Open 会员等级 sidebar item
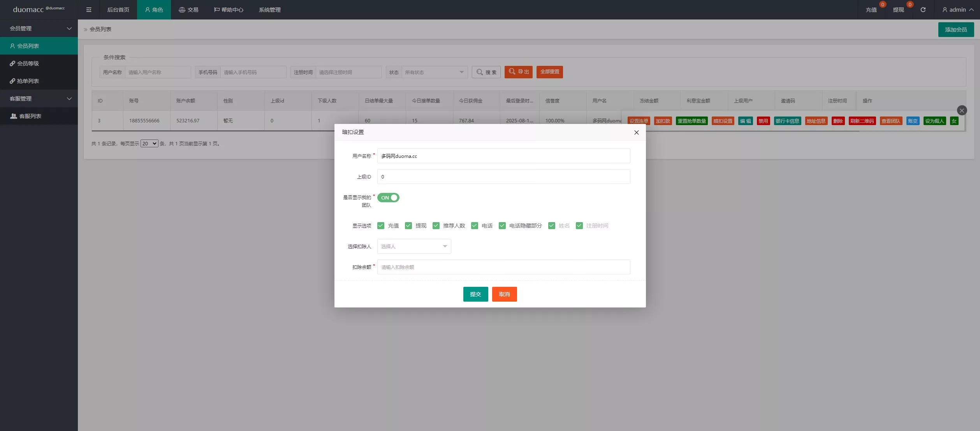Screen dimensions: 980x431 (x=28, y=64)
